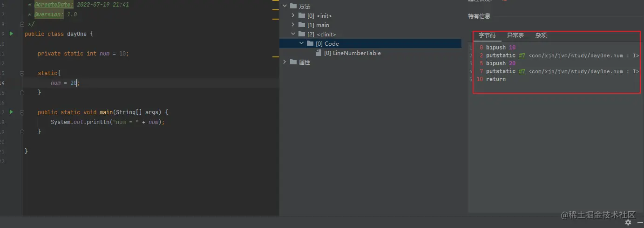Place cursor on 'private static int num = 10'

click(83, 54)
